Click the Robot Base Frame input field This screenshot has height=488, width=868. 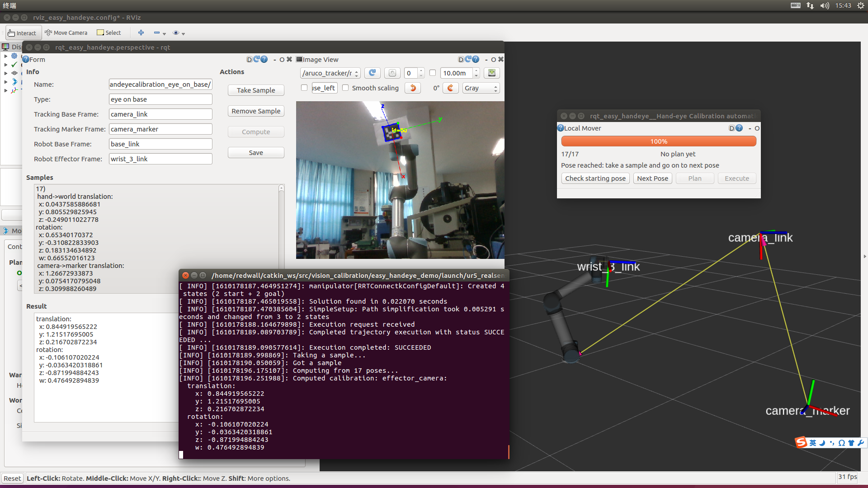coord(160,144)
